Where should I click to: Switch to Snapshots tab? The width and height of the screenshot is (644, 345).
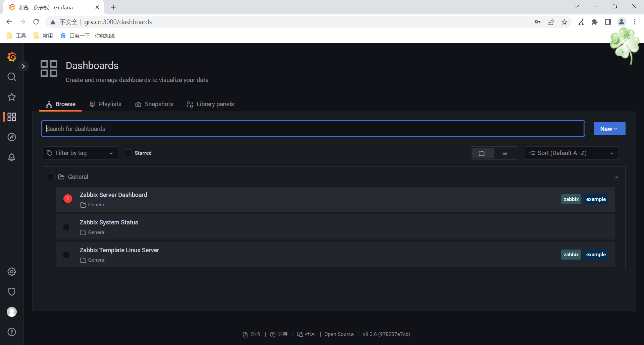(x=154, y=104)
